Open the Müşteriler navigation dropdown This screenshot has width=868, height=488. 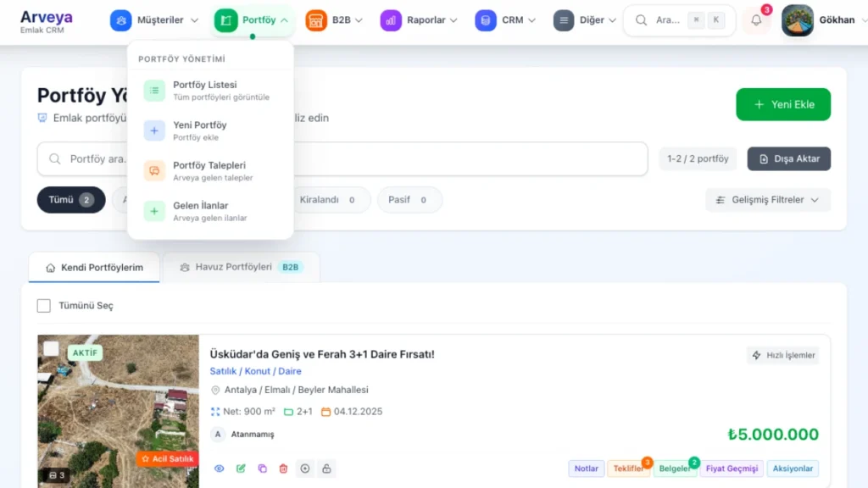pos(155,20)
